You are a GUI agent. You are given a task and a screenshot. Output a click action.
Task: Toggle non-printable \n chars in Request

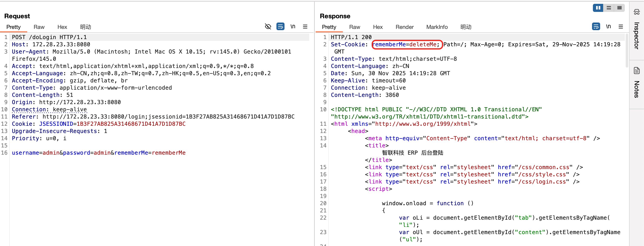pos(293,26)
